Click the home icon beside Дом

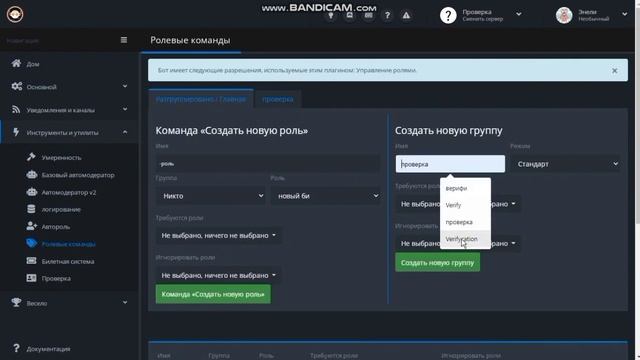tap(16, 63)
